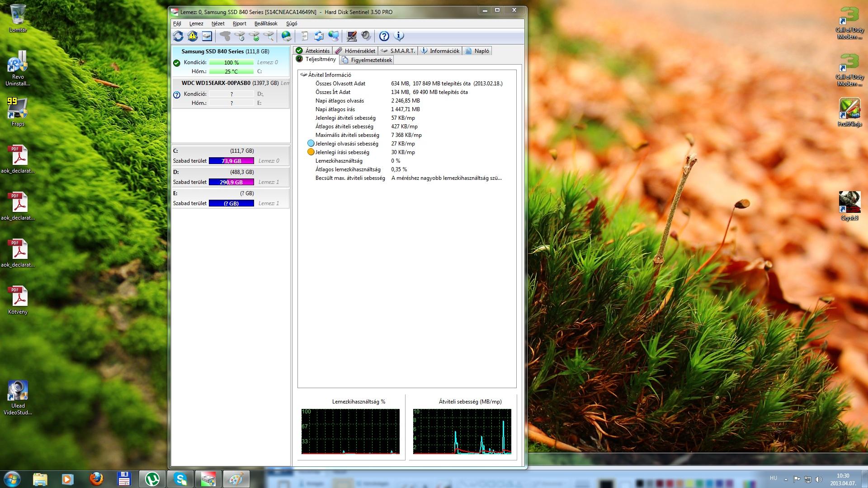The height and width of the screenshot is (488, 868).
Task: Click the Átviteli sebesség graph
Action: pos(462,432)
